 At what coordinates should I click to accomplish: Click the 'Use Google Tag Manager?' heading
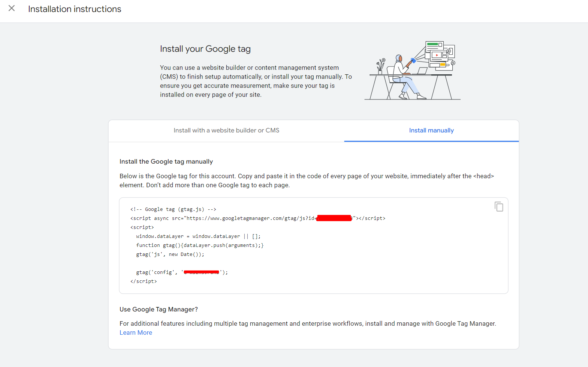pyautogui.click(x=159, y=309)
